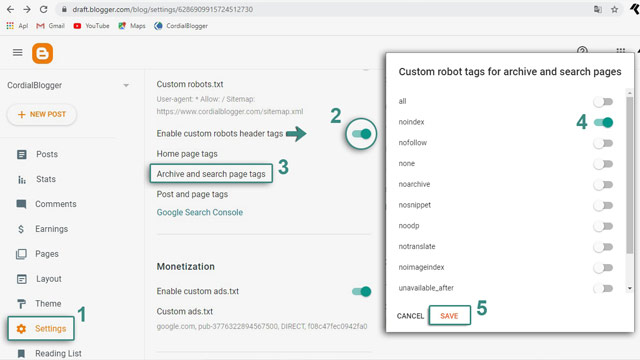Viewport: 640px width, 360px height.
Task: Toggle the noimageindex robot tag
Action: click(603, 268)
